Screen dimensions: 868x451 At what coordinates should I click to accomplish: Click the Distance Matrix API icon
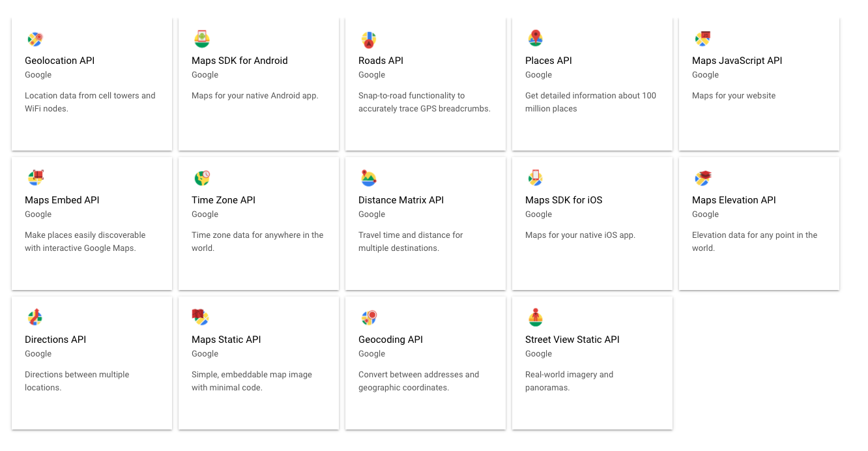click(x=369, y=178)
